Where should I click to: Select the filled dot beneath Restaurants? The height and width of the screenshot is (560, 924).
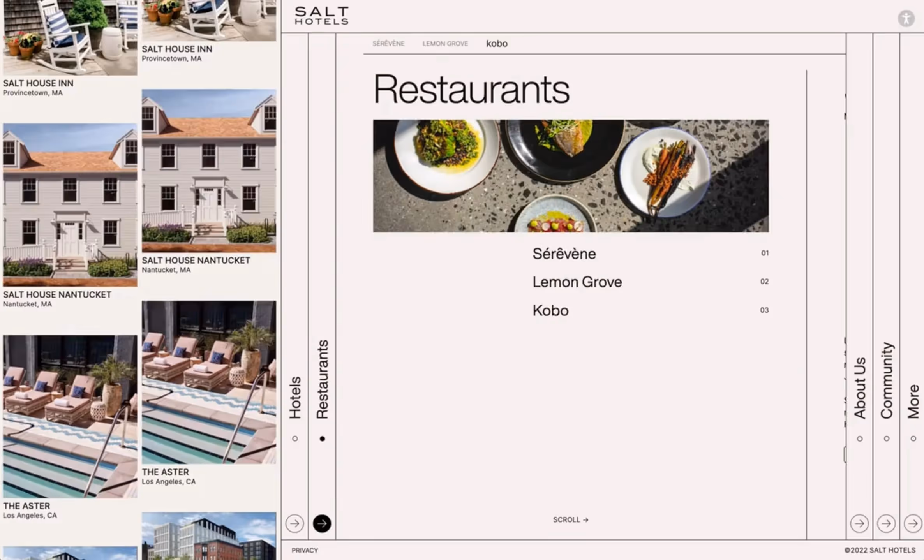322,439
